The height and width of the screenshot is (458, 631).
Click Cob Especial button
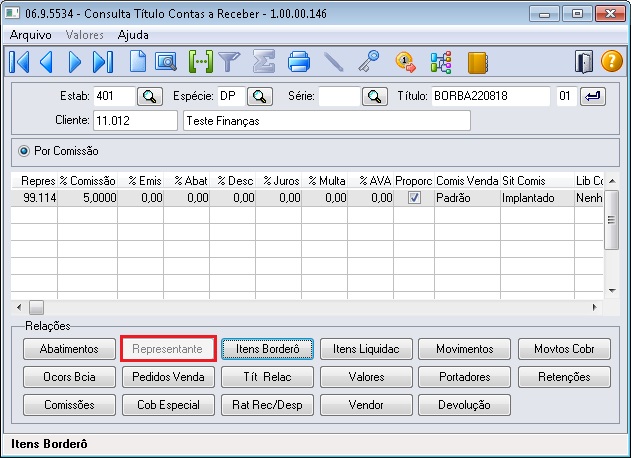pos(168,405)
